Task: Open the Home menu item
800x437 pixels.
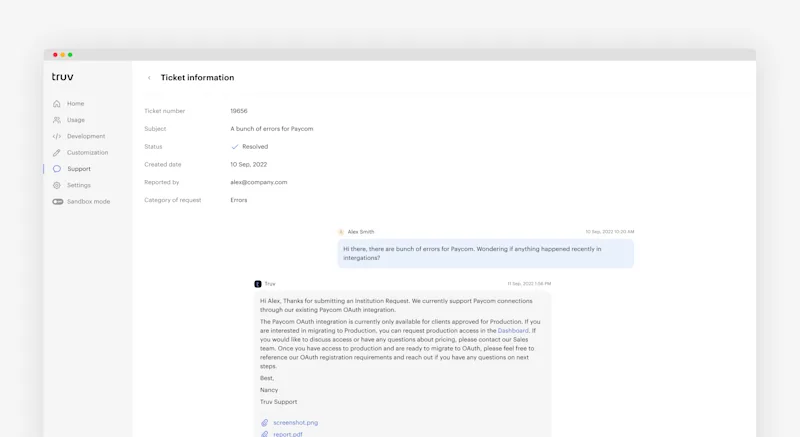Action: 76,104
